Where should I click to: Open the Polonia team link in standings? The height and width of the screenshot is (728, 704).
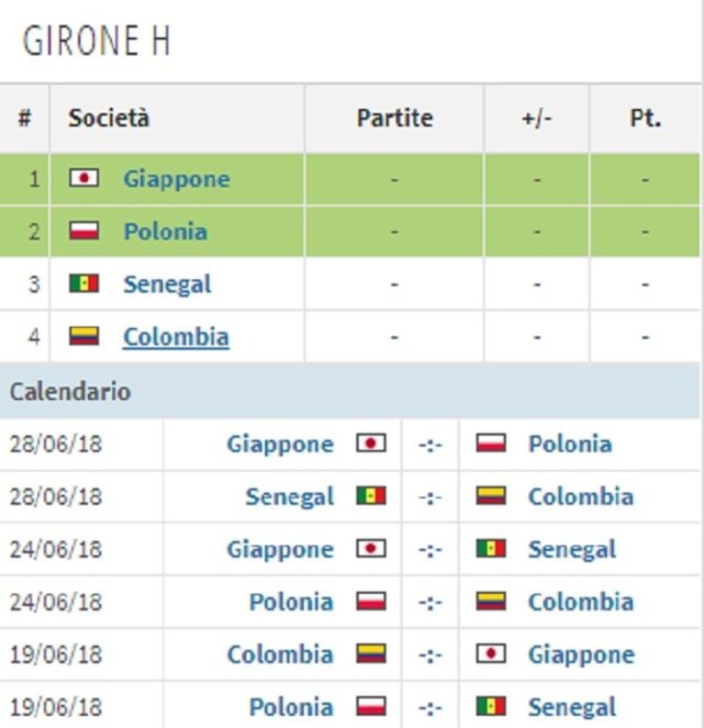click(165, 231)
